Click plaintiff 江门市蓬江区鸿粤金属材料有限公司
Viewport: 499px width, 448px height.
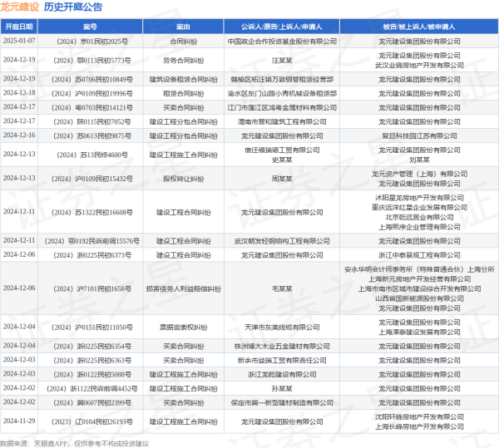(282, 108)
